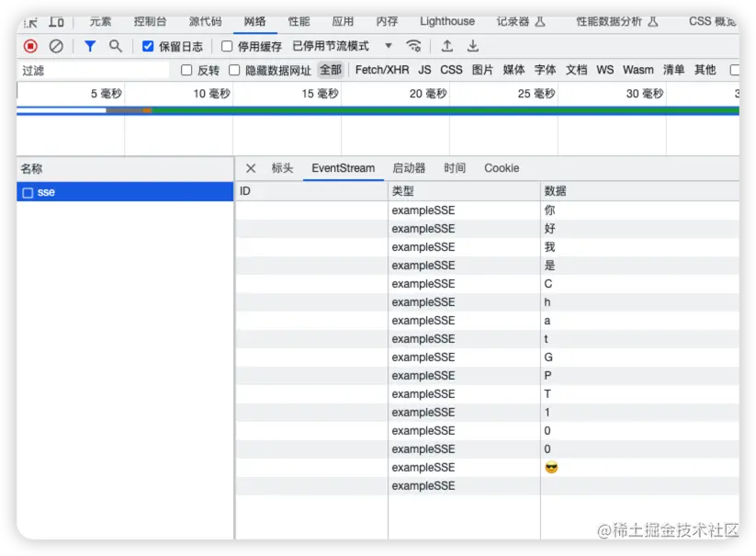Filter by 字体 requests
This screenshot has width=756, height=556.
point(546,71)
